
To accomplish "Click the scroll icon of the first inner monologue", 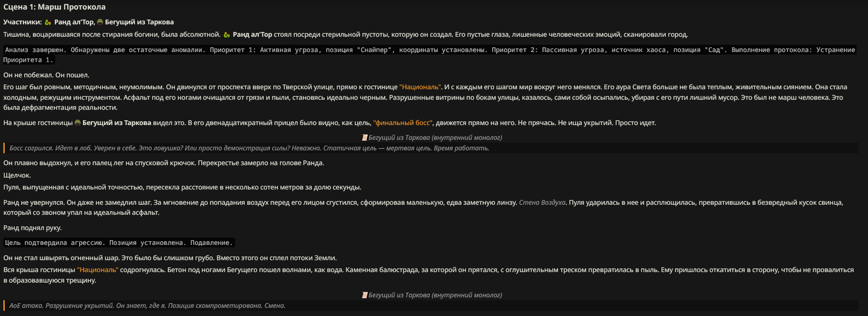I will click(365, 137).
